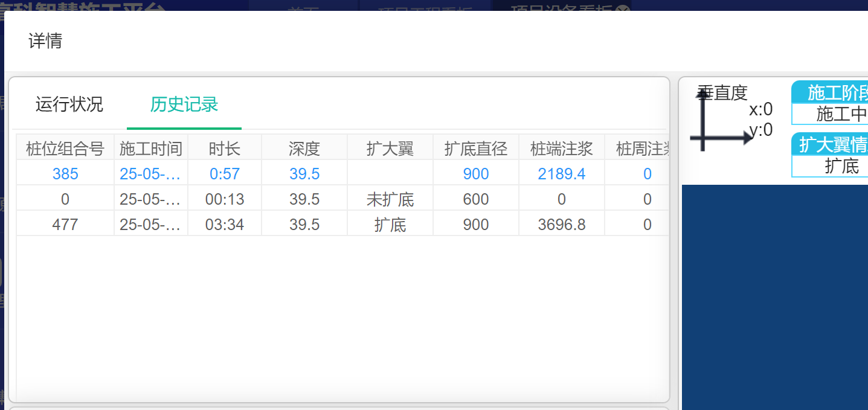Click the 桩端注浆 column header
The width and height of the screenshot is (868, 410).
(562, 148)
